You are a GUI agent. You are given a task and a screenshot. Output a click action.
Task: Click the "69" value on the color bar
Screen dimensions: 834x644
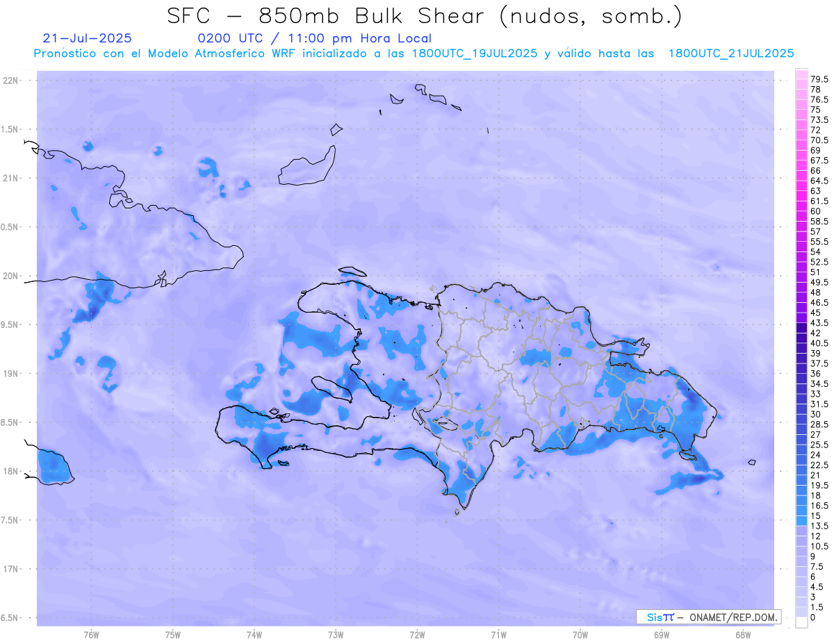[816, 150]
